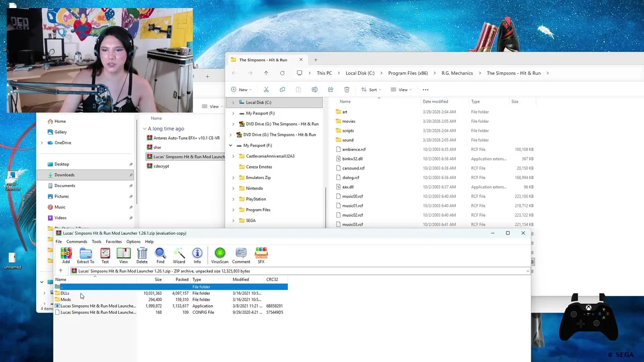Image resolution: width=644 pixels, height=362 pixels.
Task: Open the Tools menu in WinRAR
Action: coord(97,242)
